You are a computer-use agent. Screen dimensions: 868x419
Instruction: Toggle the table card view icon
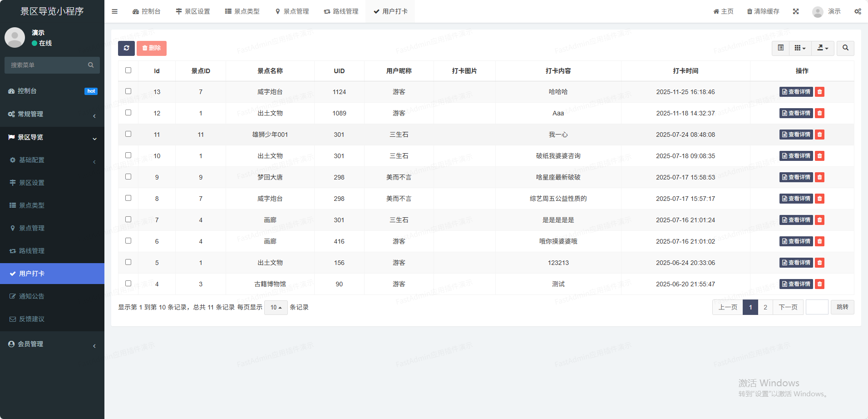[780, 48]
